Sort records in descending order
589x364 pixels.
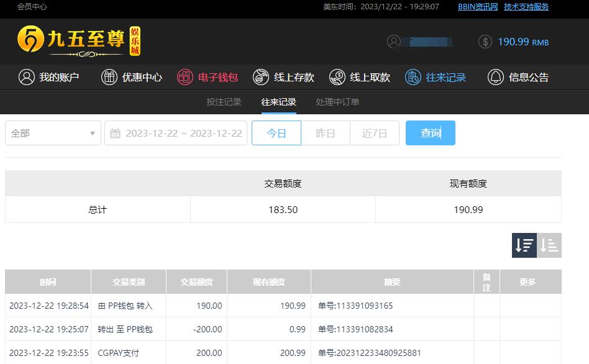(x=524, y=245)
